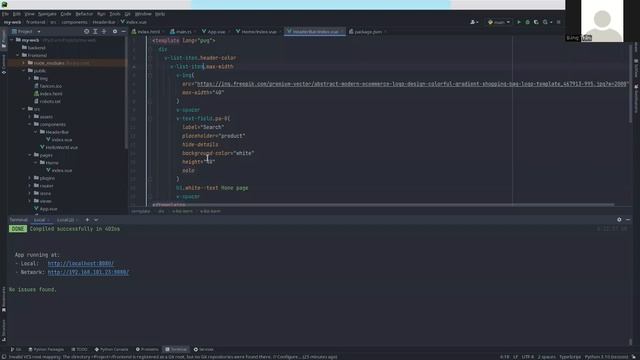
Task: Collapse the public folder
Action: [x=24, y=71]
